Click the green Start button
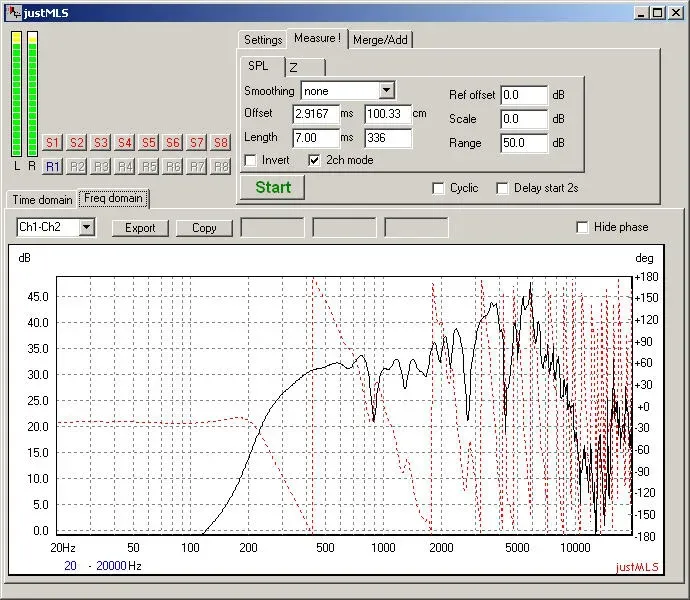690x600 pixels. pos(273,187)
